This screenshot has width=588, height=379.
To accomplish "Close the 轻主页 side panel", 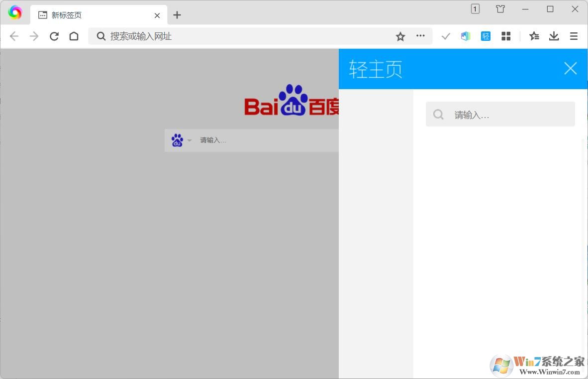I will click(571, 68).
